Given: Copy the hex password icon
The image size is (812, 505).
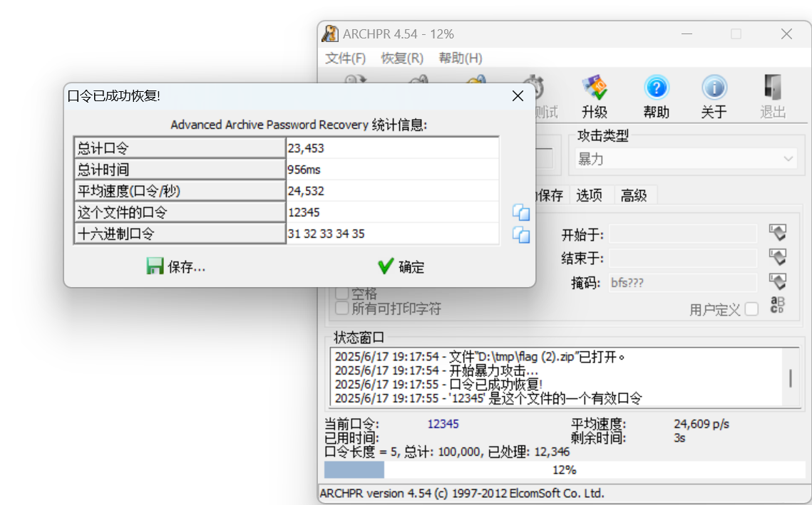Looking at the screenshot, I should [x=521, y=234].
